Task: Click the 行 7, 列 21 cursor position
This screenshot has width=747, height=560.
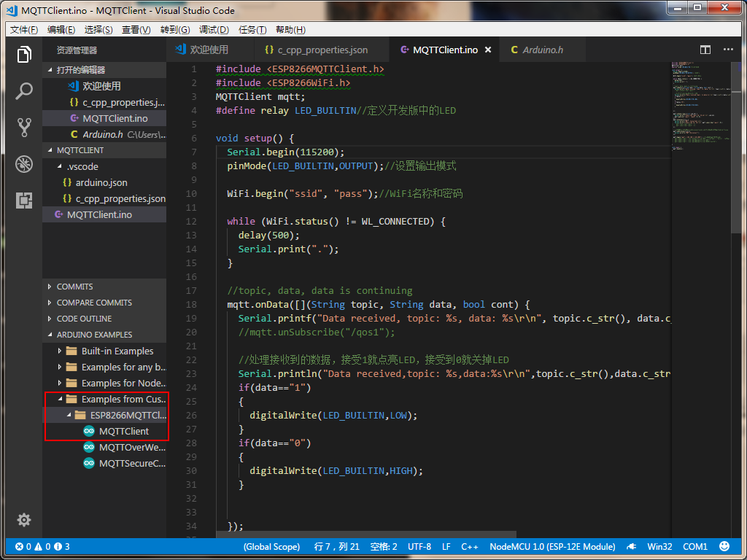Action: (337, 546)
